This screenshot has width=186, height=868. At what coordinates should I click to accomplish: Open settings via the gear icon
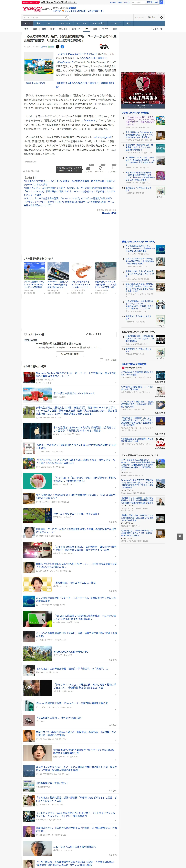tap(161, 18)
